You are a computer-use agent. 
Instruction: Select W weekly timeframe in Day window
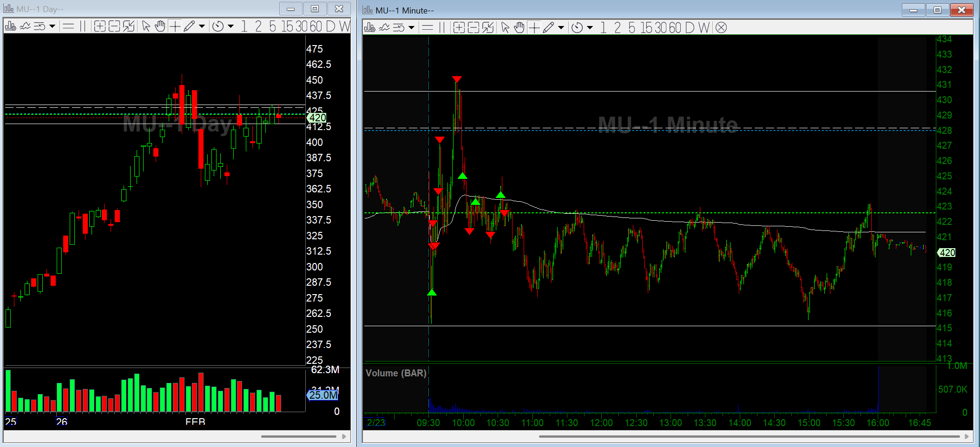click(344, 26)
